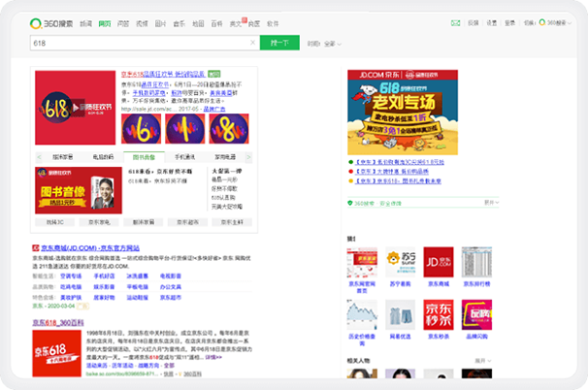
Task: Switch to the 图片 search tab
Action: point(160,23)
